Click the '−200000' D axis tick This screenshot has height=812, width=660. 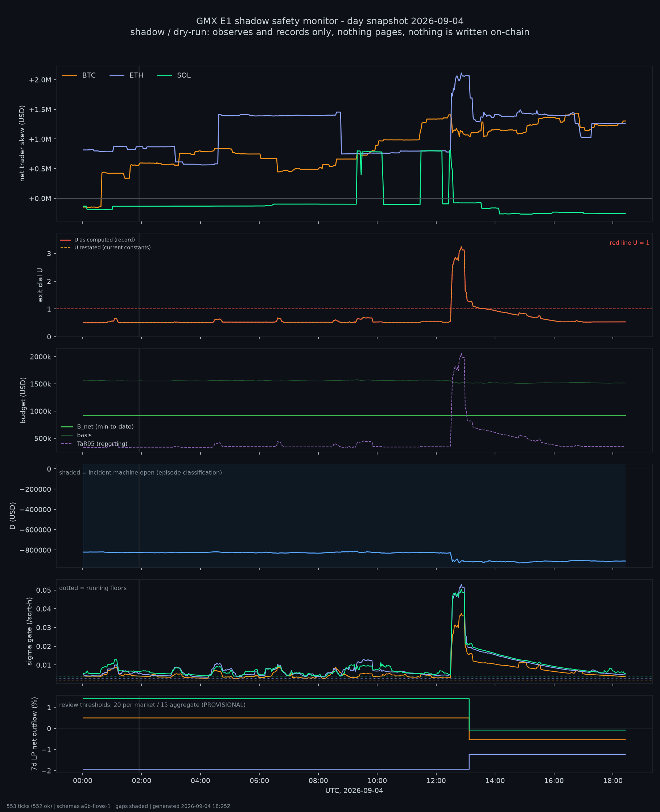coord(36,489)
